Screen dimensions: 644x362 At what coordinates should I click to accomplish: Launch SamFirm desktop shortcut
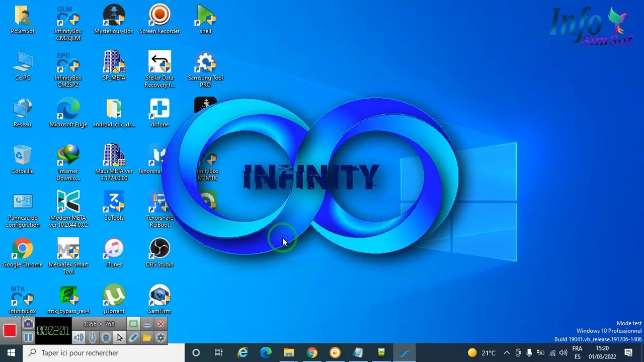[159, 300]
